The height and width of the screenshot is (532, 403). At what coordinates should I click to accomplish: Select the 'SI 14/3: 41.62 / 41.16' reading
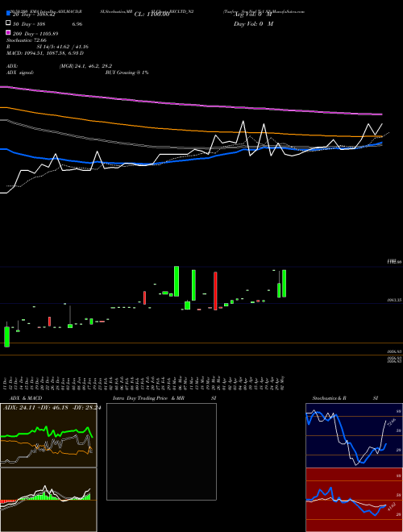(x=62, y=47)
